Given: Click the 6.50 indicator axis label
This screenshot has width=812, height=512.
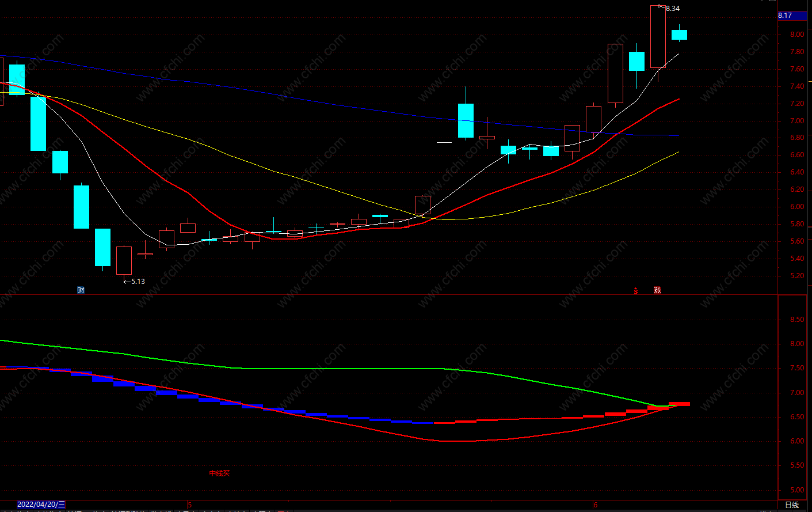Looking at the screenshot, I should tap(797, 417).
